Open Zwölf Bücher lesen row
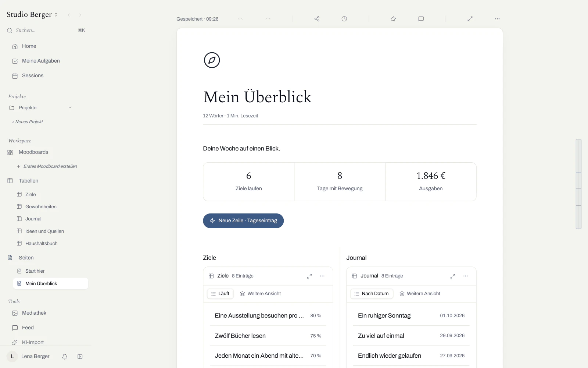This screenshot has height=368, width=588. (x=268, y=336)
